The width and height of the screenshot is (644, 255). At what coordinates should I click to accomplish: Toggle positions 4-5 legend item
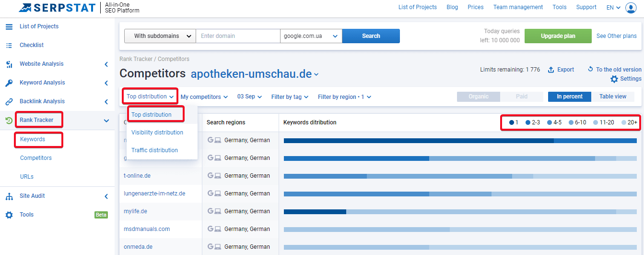coord(554,122)
